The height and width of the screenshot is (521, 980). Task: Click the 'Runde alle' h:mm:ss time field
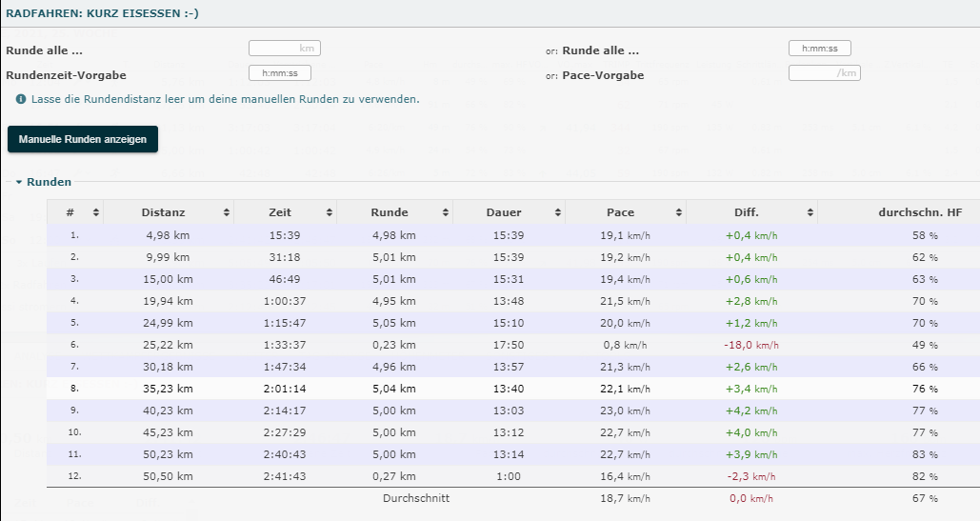819,49
